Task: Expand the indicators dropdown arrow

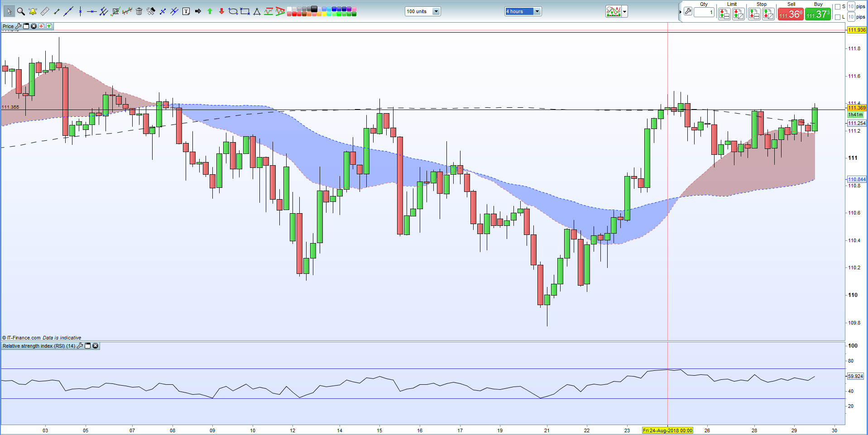Action: coord(625,11)
